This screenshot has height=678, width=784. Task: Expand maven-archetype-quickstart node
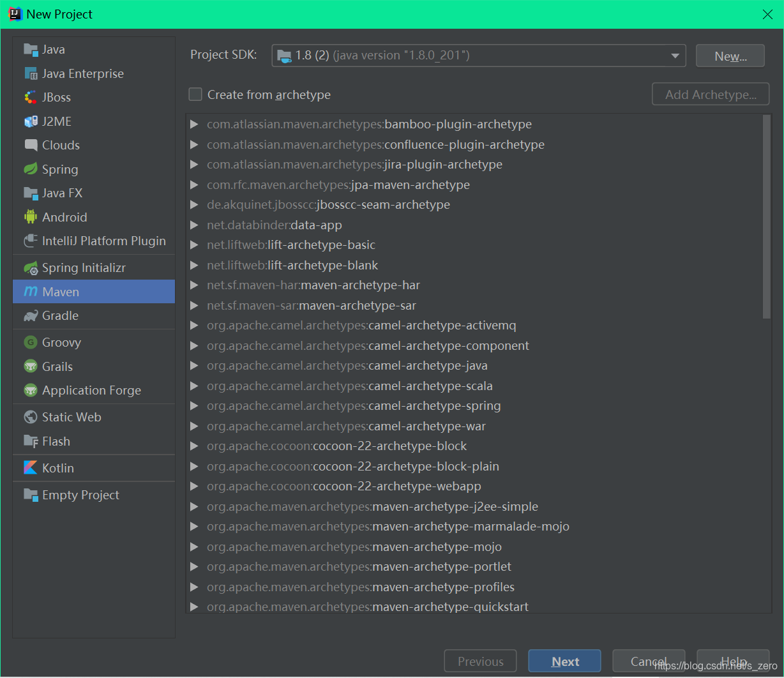[x=194, y=606]
